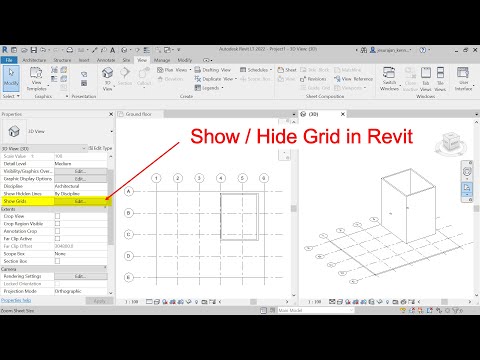
Task: Click the Properties panel scrollbar
Action: (x=111, y=207)
